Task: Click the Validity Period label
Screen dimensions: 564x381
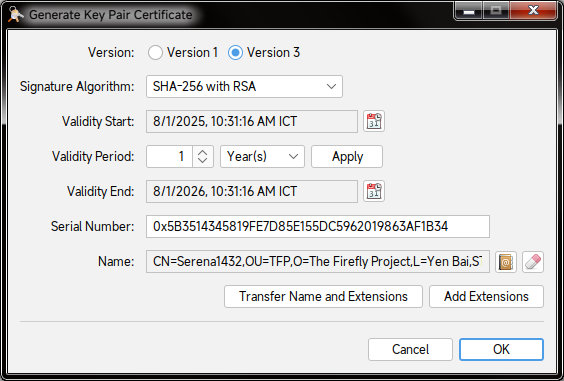Action: pyautogui.click(x=93, y=157)
